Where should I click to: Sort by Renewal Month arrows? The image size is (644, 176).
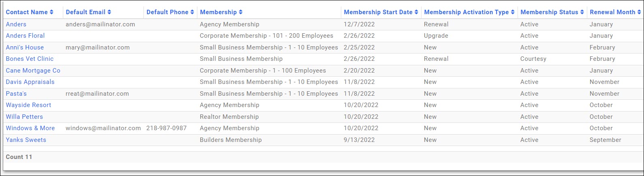[640, 12]
